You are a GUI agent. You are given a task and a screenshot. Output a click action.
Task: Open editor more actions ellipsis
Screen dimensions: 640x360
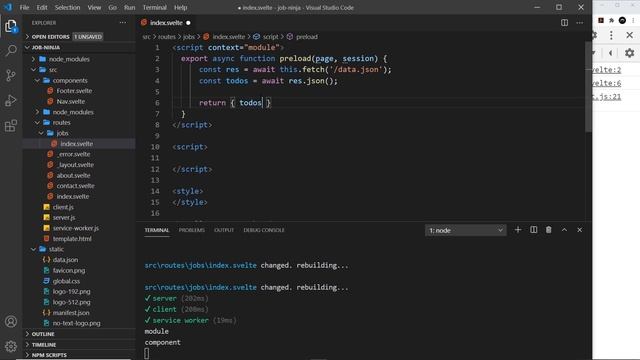pyautogui.click(x=580, y=23)
